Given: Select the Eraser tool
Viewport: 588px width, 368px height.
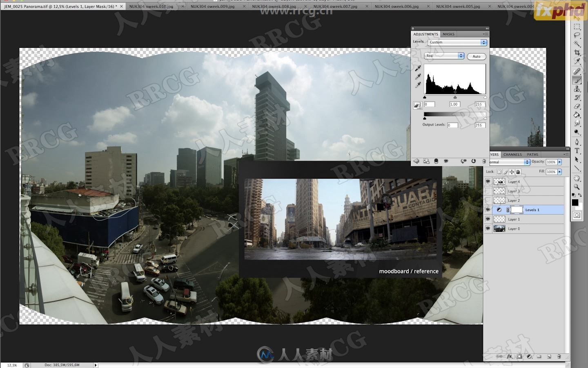Looking at the screenshot, I should pos(577,106).
